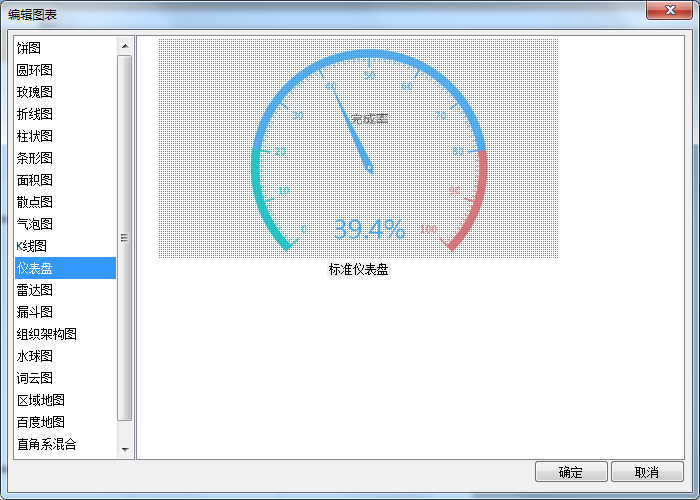Click the 标准仪表盘 gauge preview thumbnail
Image resolution: width=700 pixels, height=500 pixels.
(358, 148)
